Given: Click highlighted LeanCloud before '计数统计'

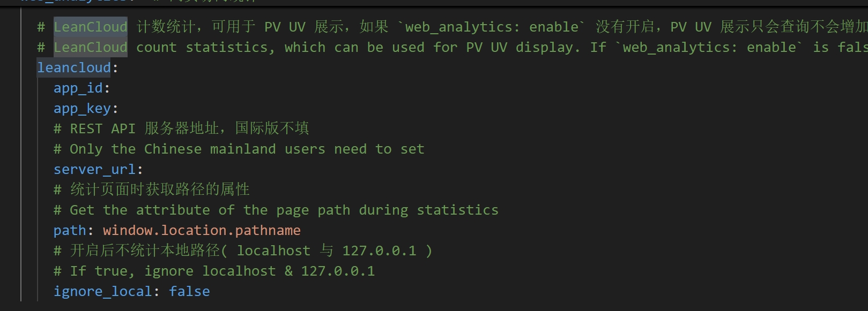Looking at the screenshot, I should (90, 27).
